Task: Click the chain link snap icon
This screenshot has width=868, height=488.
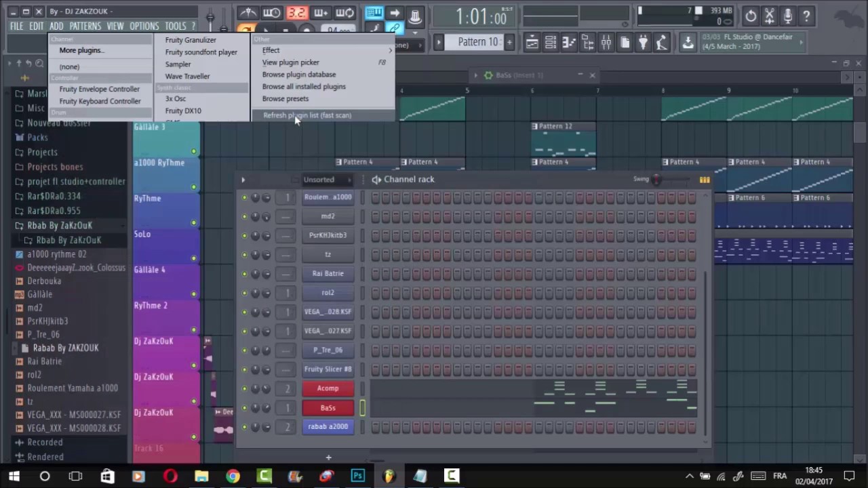Action: click(x=393, y=28)
